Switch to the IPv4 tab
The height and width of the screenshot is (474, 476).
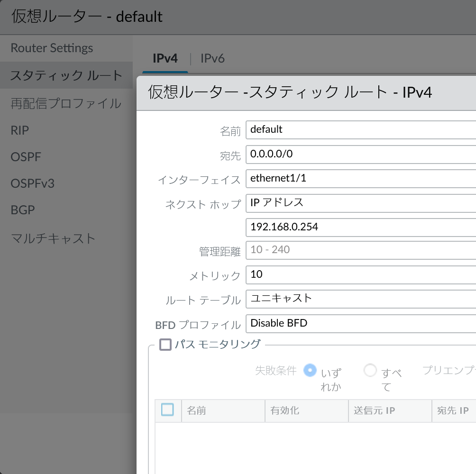click(x=165, y=58)
